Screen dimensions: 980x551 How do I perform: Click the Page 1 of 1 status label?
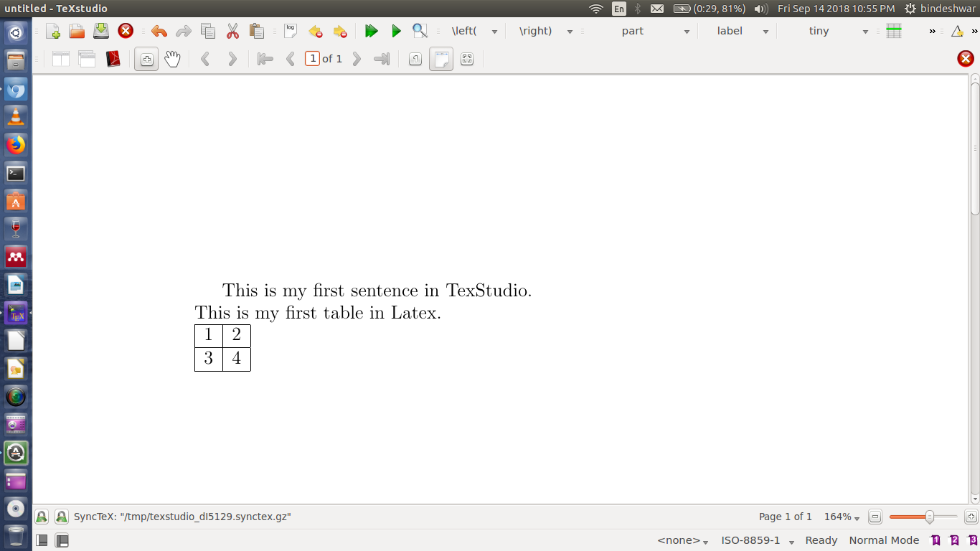(x=785, y=517)
